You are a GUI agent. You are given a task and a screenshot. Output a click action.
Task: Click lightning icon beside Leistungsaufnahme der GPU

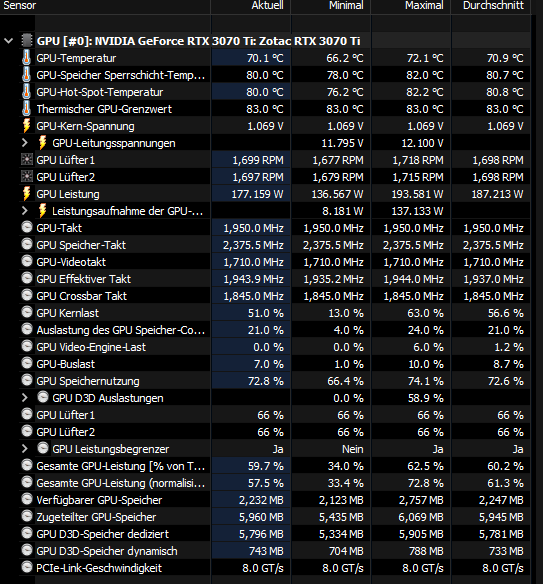point(42,211)
